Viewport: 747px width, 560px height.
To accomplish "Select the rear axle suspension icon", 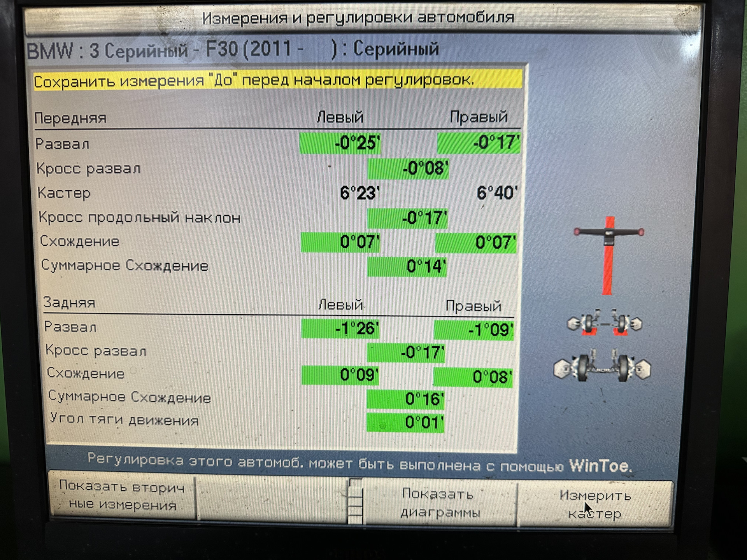I will click(x=602, y=368).
